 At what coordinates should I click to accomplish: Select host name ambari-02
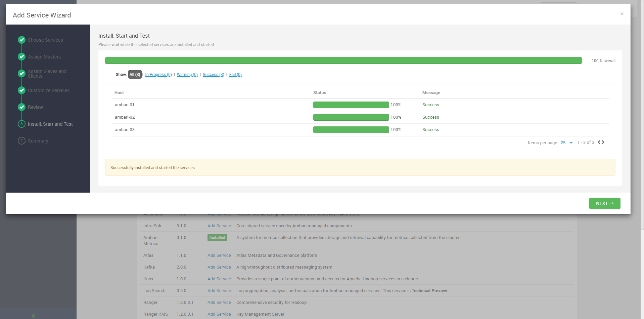[125, 117]
